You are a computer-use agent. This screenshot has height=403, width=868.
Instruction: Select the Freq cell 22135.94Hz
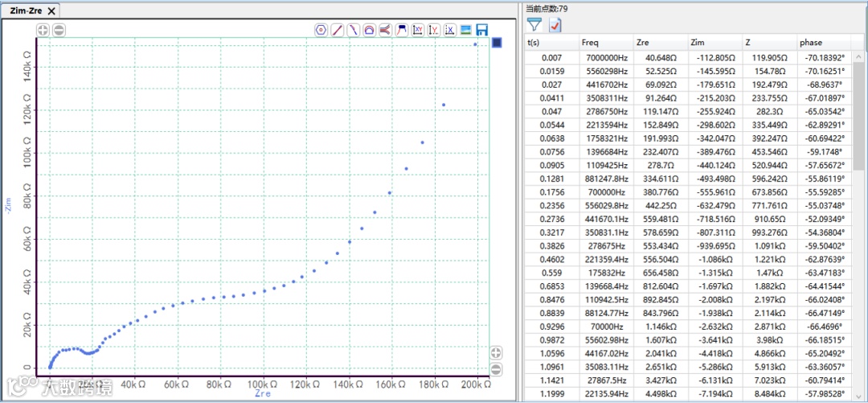click(x=605, y=393)
